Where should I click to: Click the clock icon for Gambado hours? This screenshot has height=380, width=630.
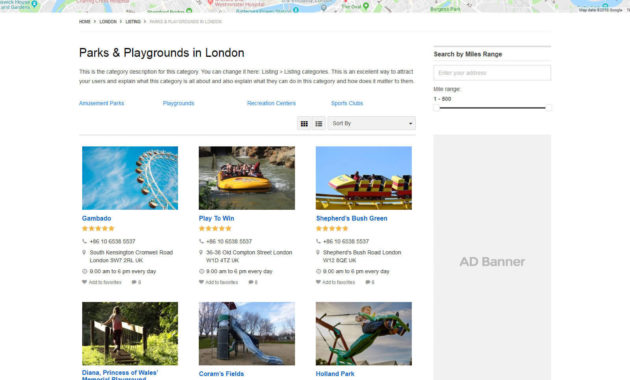pyautogui.click(x=84, y=272)
